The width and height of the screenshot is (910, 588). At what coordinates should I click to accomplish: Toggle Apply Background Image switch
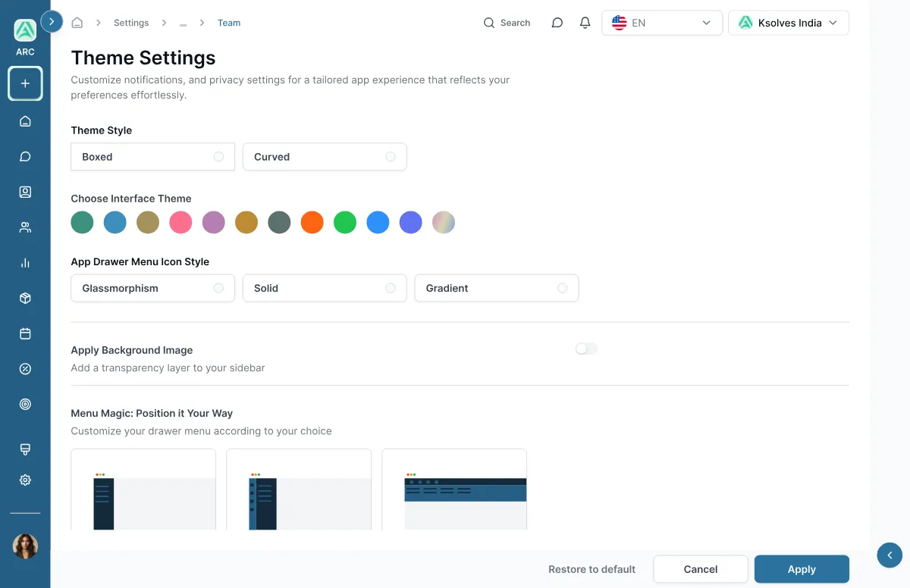(x=586, y=349)
